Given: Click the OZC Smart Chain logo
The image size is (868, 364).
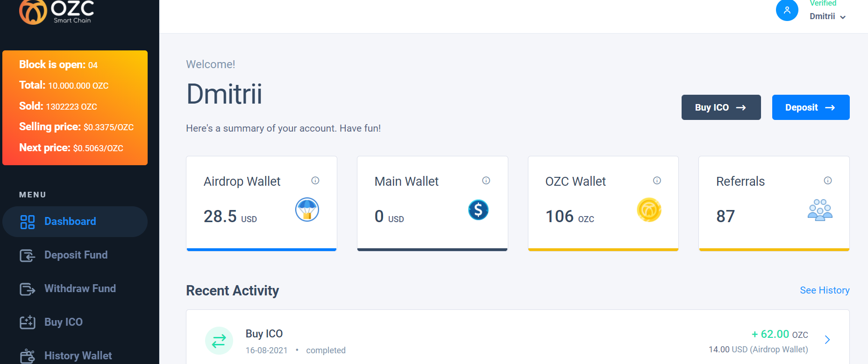Looking at the screenshot, I should point(57,12).
